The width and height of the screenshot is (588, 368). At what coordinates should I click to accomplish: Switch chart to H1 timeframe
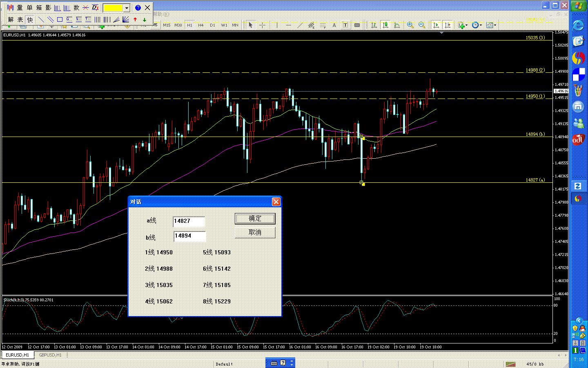point(189,25)
